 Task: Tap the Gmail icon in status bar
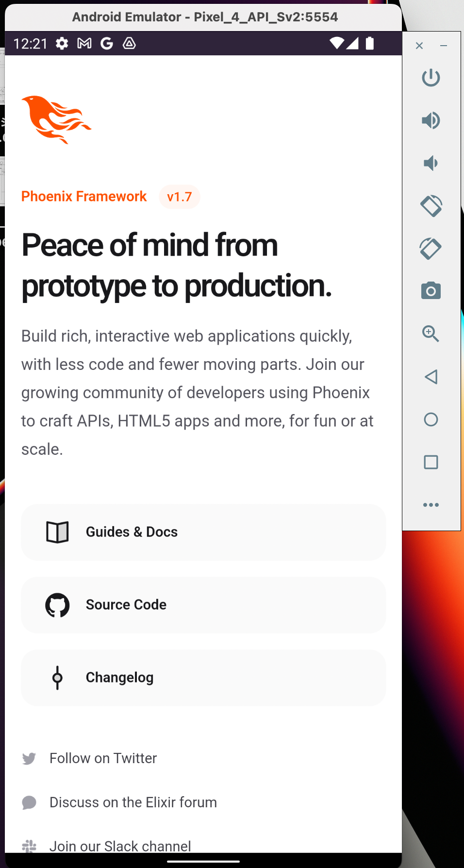coord(84,44)
